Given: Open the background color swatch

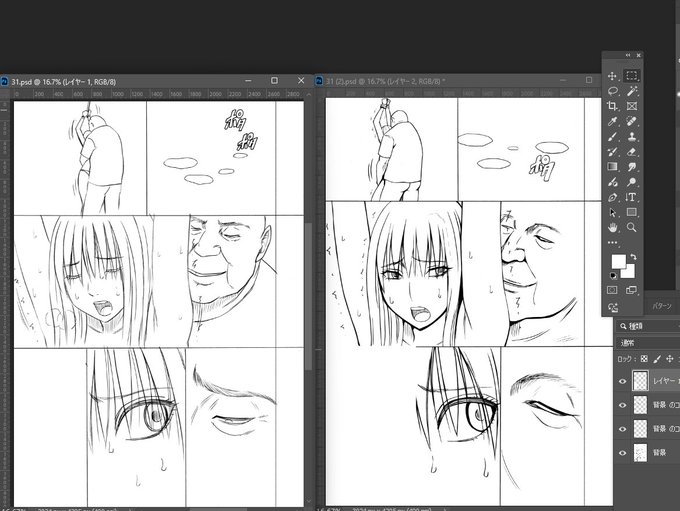Looking at the screenshot, I should click(630, 273).
